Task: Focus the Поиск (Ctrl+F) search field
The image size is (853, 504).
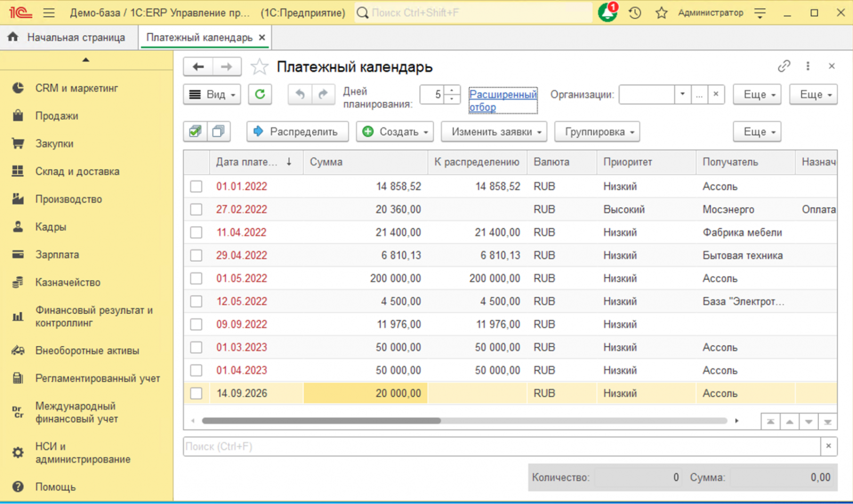Action: click(x=501, y=446)
